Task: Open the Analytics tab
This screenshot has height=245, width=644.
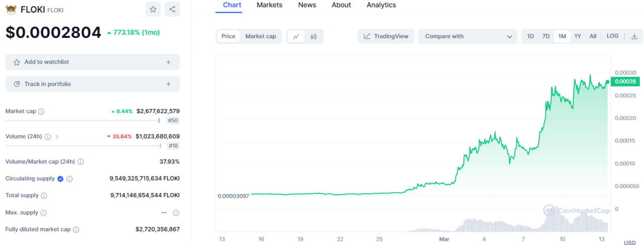Action: (x=381, y=5)
